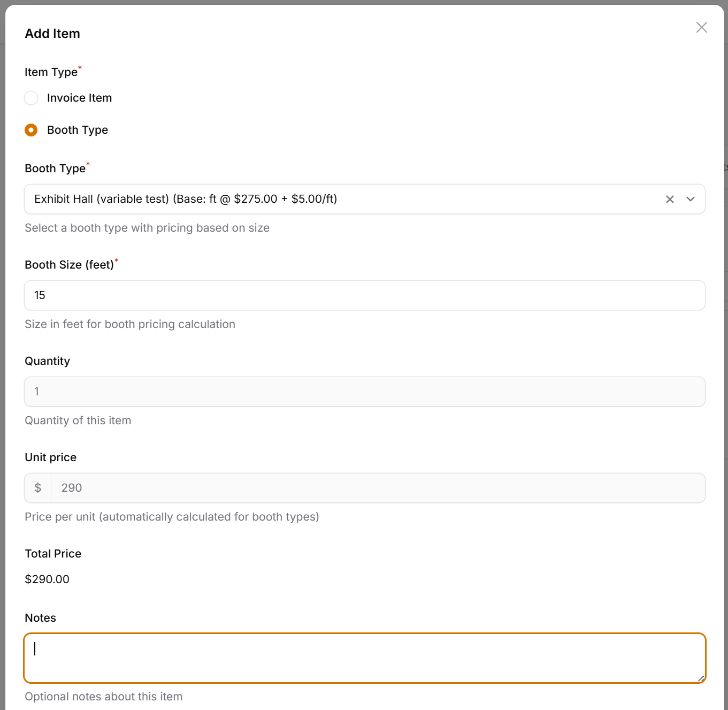This screenshot has width=728, height=710.
Task: Click the Invoice Item option label
Action: [79, 98]
